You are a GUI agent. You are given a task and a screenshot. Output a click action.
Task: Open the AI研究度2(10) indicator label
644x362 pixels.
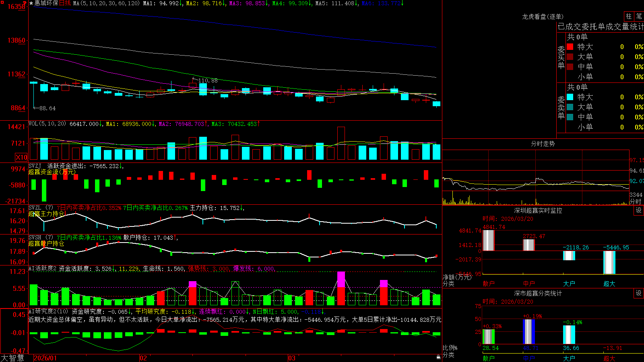(48, 311)
